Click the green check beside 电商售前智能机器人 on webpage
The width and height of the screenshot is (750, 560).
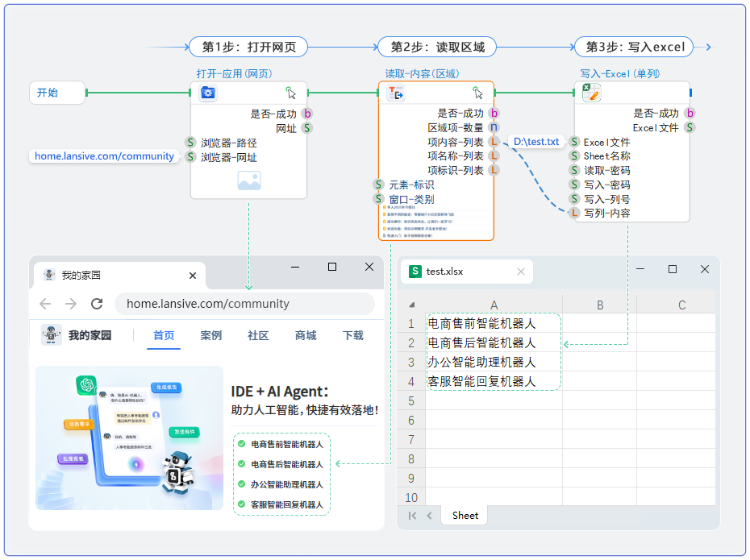[x=240, y=443]
